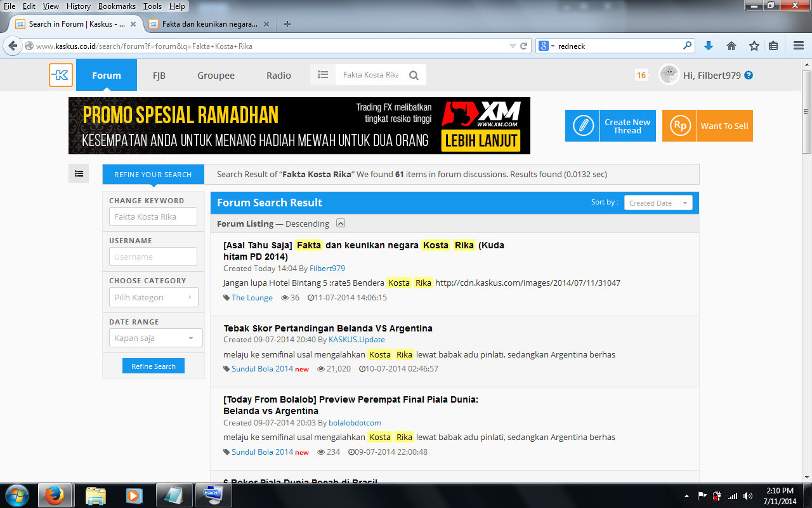This screenshot has width=812, height=508.
Task: Open the media player taskbar icon
Action: pyautogui.click(x=134, y=495)
